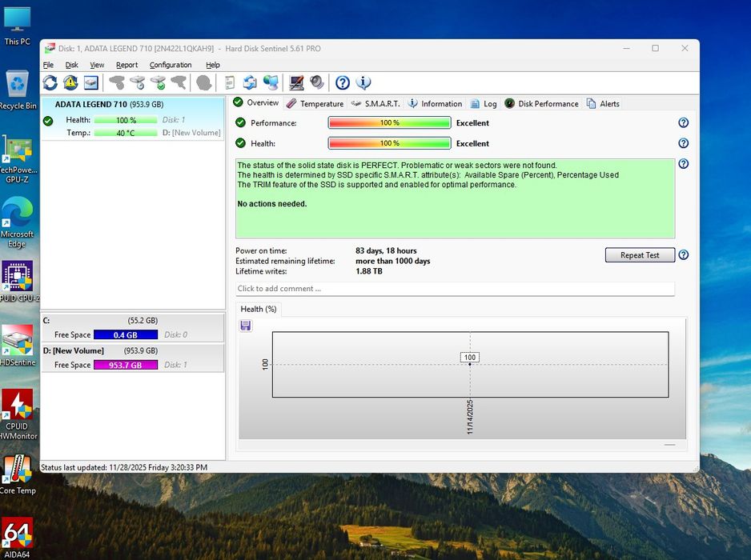Open the Core Temp desktop shortcut
This screenshot has width=751, height=560.
18,474
